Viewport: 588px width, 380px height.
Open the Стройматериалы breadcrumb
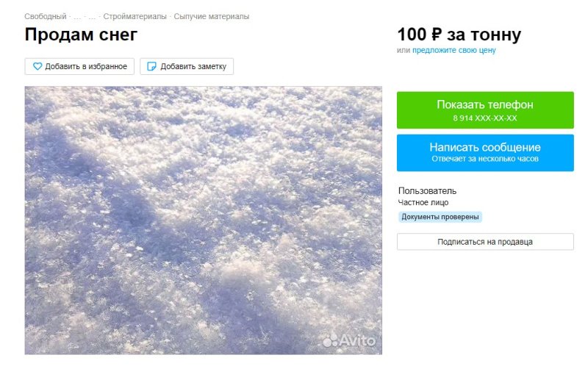135,16
